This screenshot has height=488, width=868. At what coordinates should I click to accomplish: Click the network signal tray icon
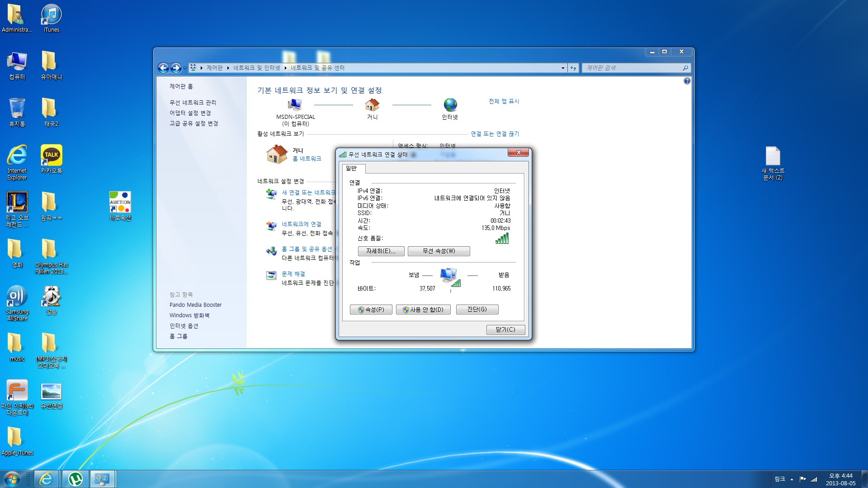point(814,479)
